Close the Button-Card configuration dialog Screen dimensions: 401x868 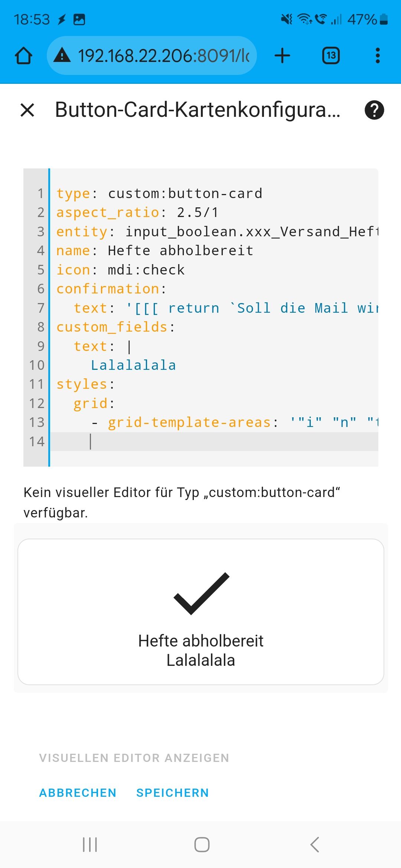click(27, 110)
